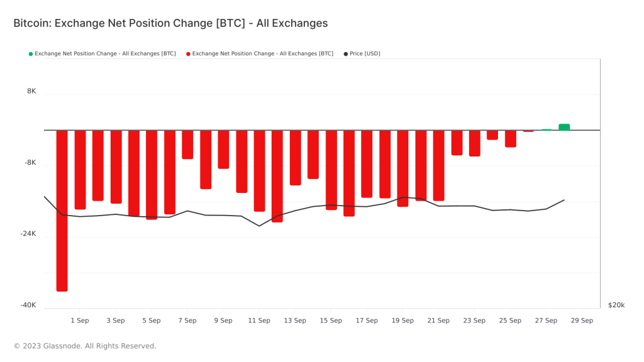Click the 8K y-axis label
Screen dimensions: 644x362
point(31,91)
